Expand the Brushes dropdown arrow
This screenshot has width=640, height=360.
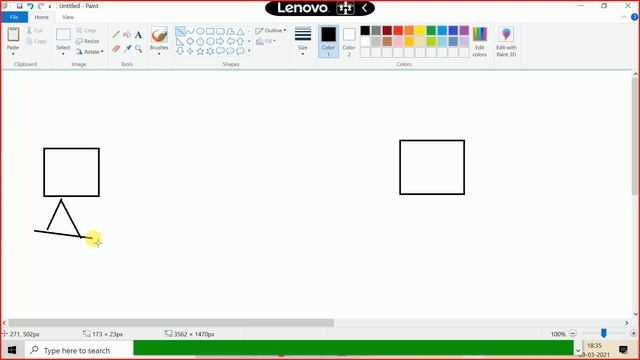click(159, 54)
